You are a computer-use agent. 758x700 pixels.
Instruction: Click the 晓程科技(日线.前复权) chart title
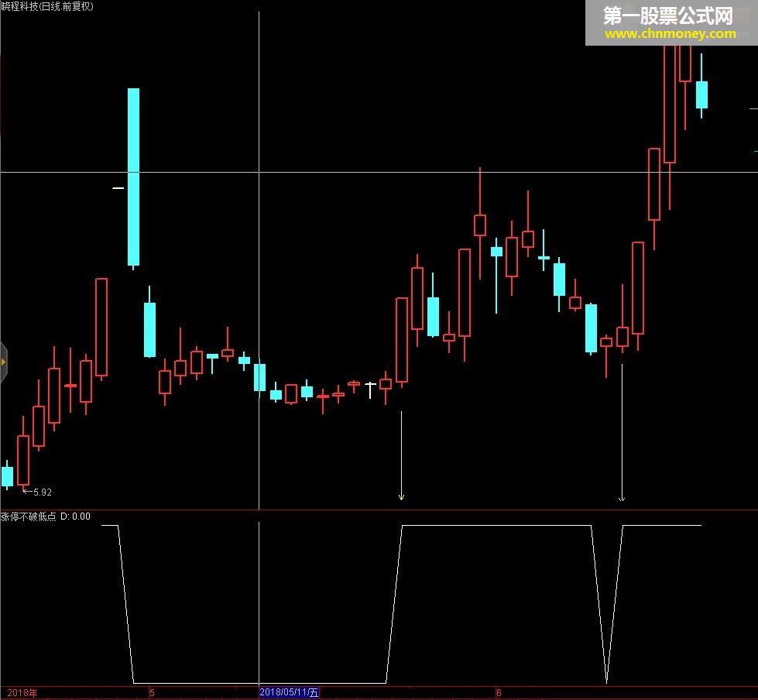(x=47, y=6)
